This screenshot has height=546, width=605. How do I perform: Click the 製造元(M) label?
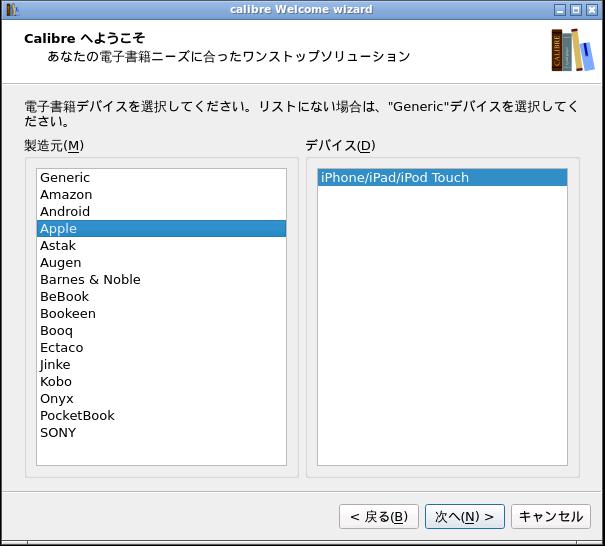[54, 145]
